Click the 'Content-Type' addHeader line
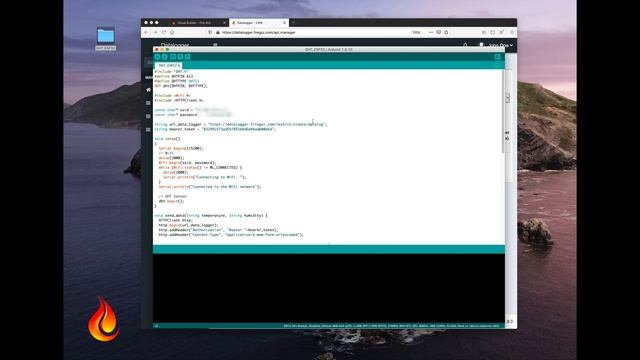 tap(231, 235)
